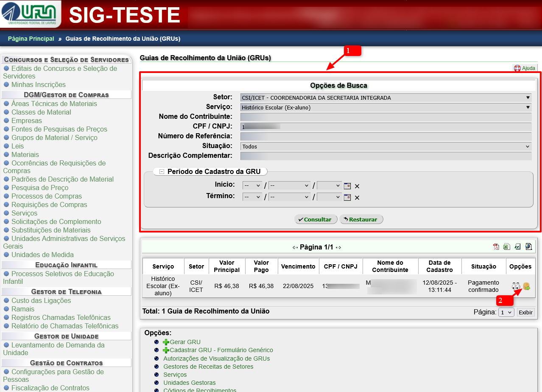Image resolution: width=542 pixels, height=392 pixels.
Task: Click the globe document export icon
Action: pos(528,246)
